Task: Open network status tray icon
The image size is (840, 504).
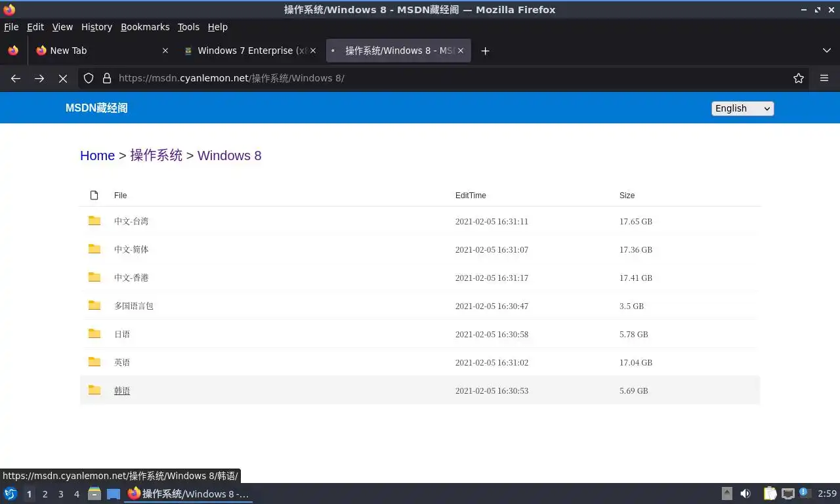Action: [x=788, y=493]
